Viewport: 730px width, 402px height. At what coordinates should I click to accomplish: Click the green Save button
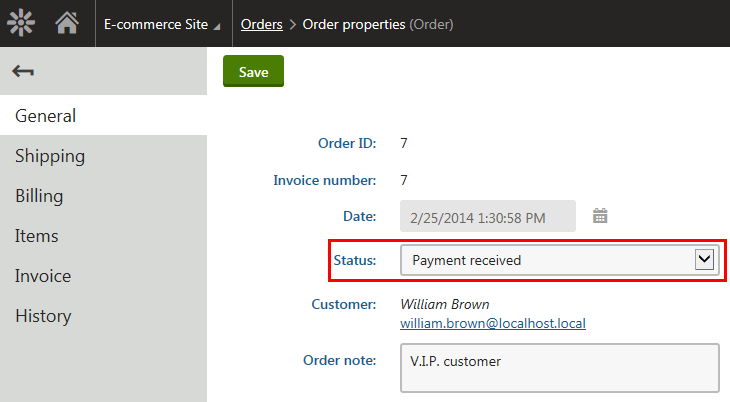[x=253, y=71]
